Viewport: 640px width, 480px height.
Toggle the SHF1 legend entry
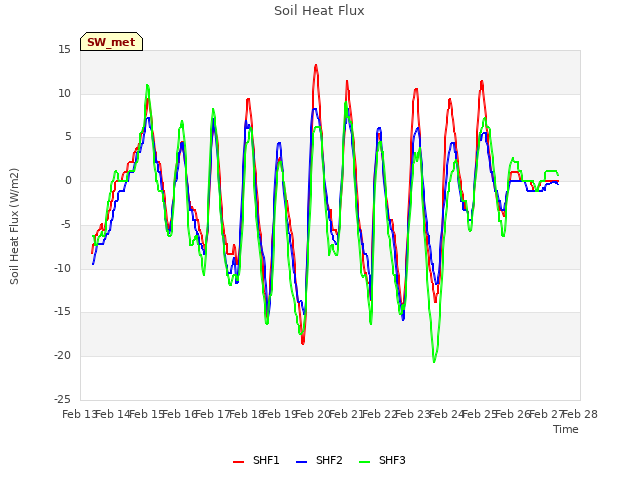pyautogui.click(x=256, y=460)
